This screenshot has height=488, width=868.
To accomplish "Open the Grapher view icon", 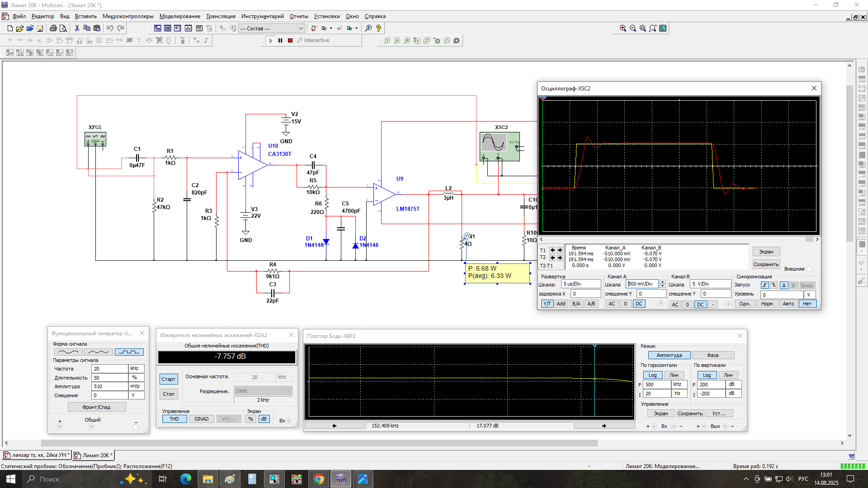I will [x=188, y=28].
